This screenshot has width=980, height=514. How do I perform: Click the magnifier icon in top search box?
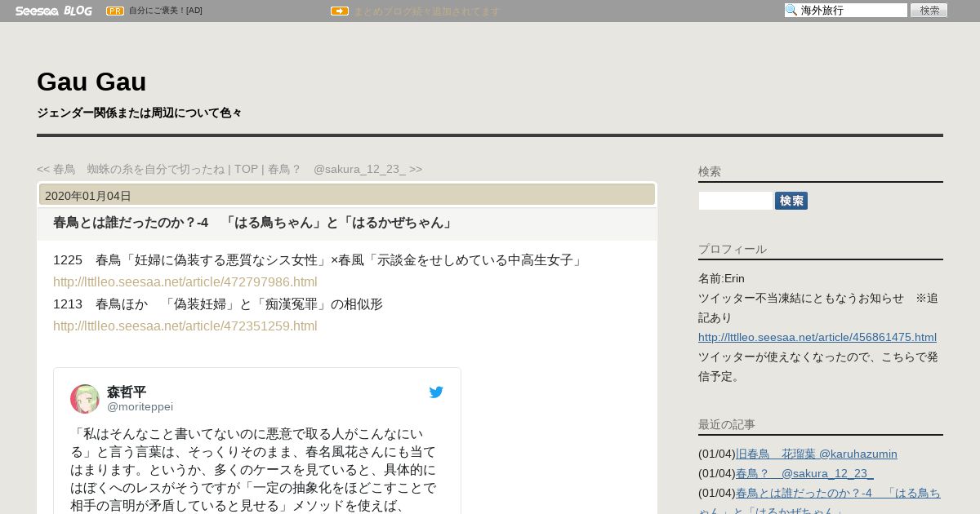(x=791, y=11)
